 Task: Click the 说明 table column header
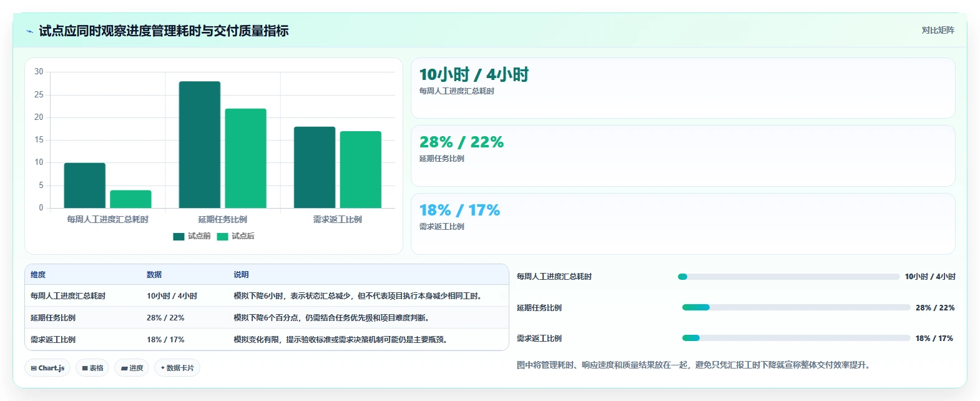click(241, 275)
